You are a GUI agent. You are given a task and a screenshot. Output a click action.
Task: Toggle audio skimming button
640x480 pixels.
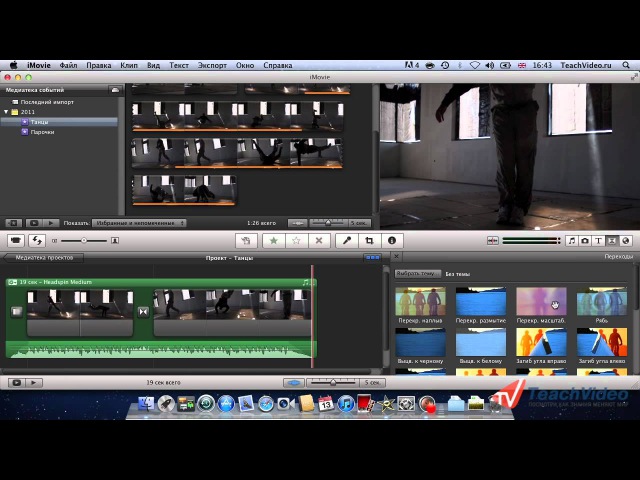pyautogui.click(x=493, y=241)
